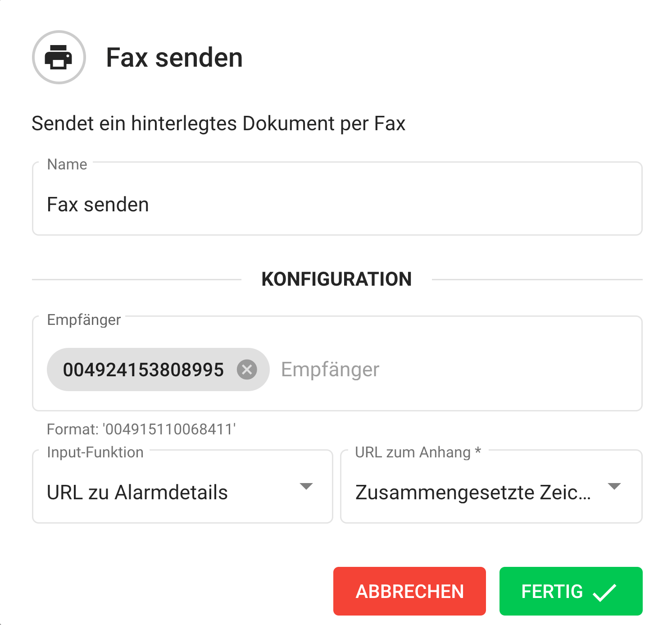Remove recipient chip 004924153808995 with X icon
The width and height of the screenshot is (672, 625).
247,370
